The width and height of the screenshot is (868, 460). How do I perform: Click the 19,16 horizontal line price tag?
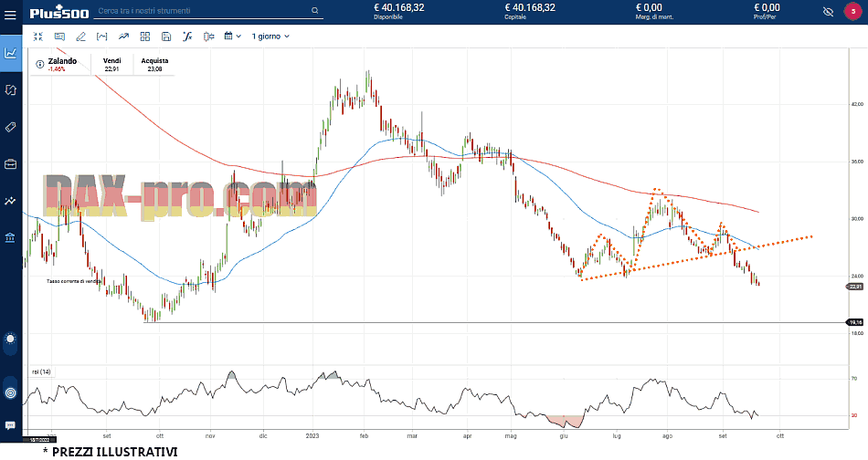click(854, 322)
